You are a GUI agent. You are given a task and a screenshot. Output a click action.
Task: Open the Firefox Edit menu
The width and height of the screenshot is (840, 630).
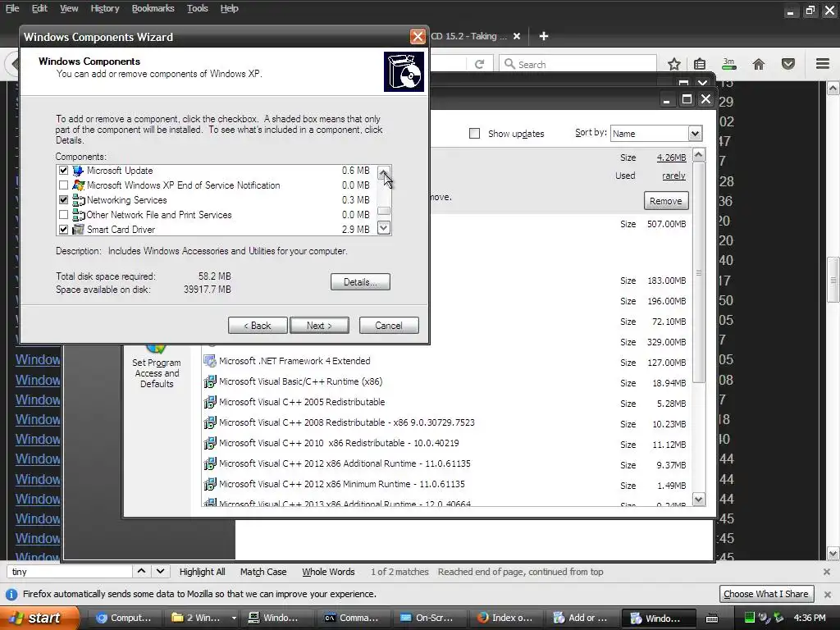(x=39, y=8)
